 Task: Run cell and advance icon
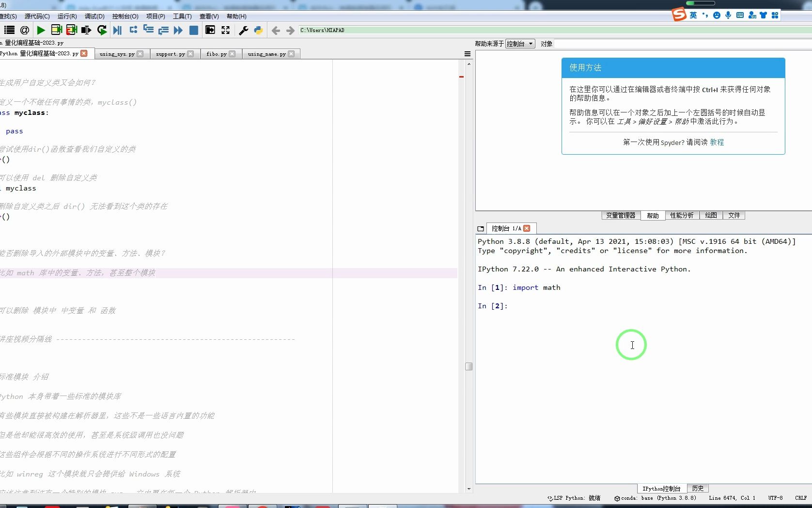point(72,30)
